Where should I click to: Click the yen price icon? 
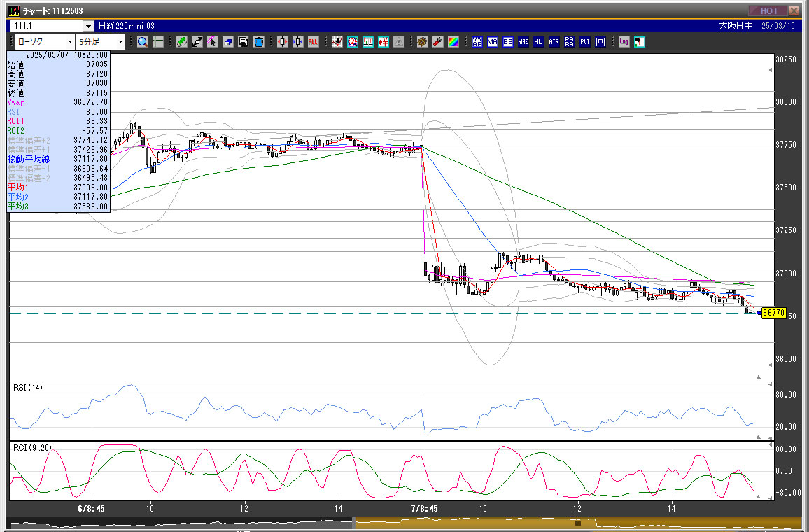tap(384, 42)
